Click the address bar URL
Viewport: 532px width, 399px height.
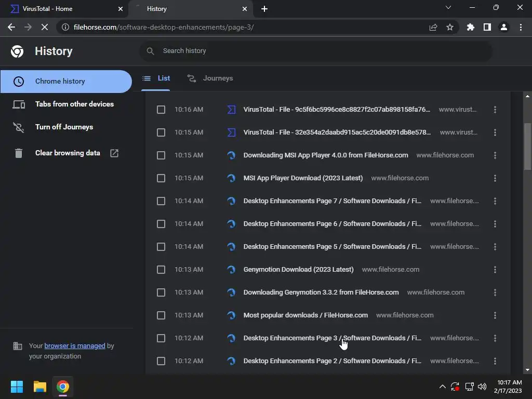164,27
